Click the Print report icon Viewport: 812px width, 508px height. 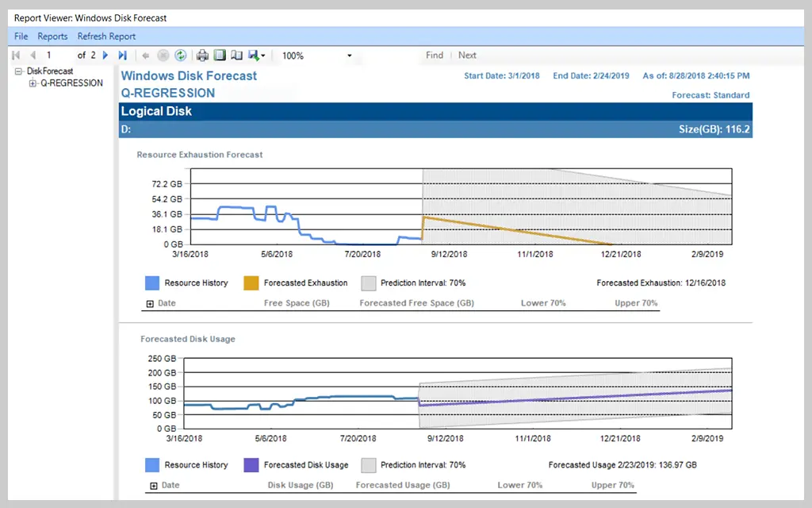[201, 56]
